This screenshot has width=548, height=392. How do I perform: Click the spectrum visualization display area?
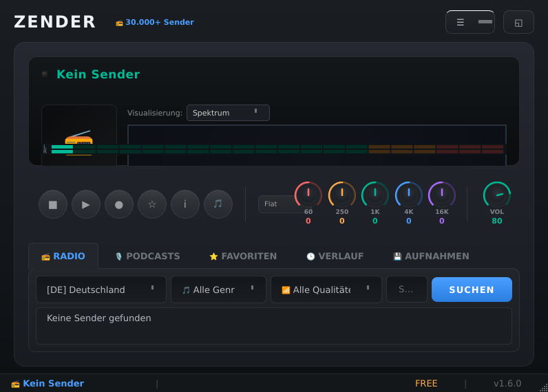[x=317, y=145]
